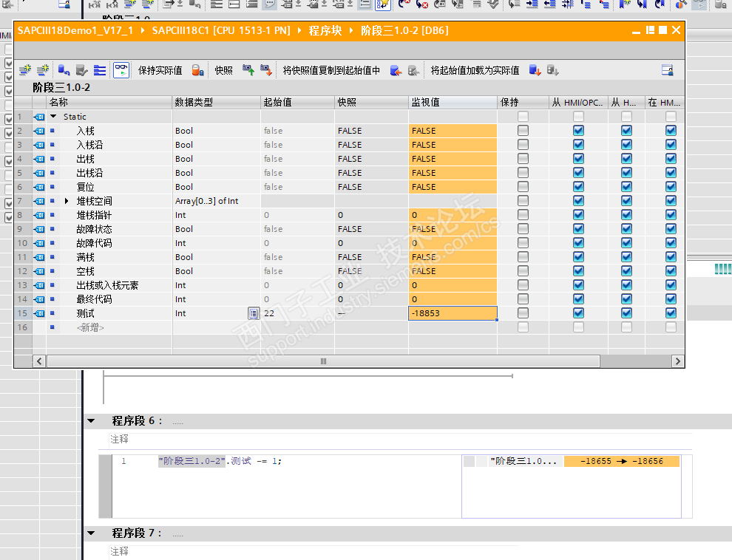
Task: Click the icon at toolbar's right end
Action: 668,70
